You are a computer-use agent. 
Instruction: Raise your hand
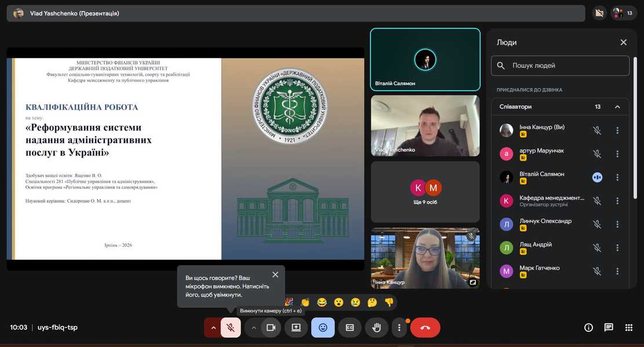(x=376, y=327)
